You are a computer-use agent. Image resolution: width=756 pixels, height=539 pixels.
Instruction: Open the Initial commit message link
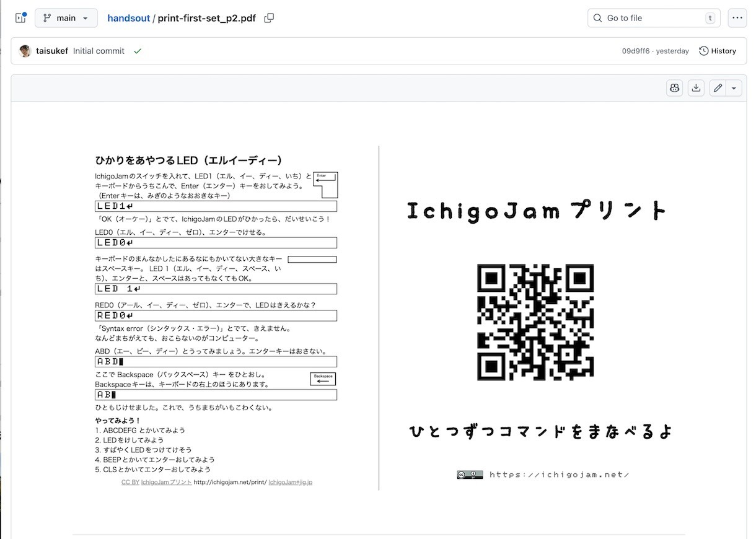tap(99, 51)
